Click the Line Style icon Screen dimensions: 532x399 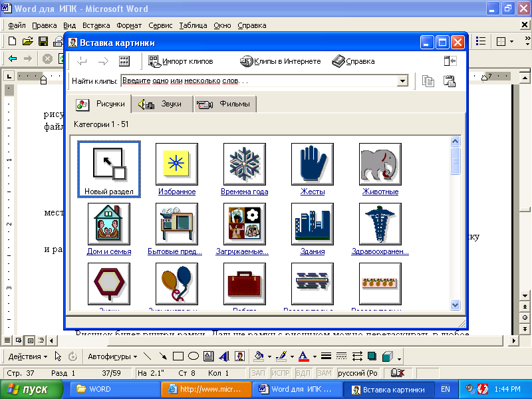click(326, 356)
